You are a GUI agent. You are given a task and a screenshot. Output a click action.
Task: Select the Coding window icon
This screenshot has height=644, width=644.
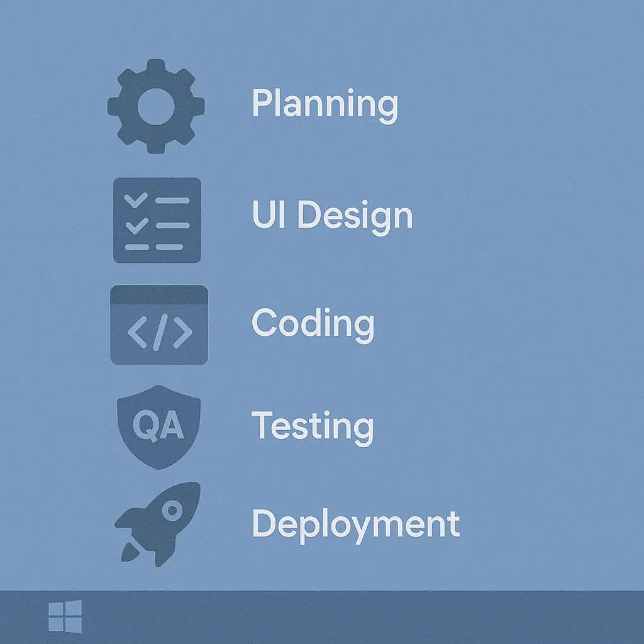(159, 325)
